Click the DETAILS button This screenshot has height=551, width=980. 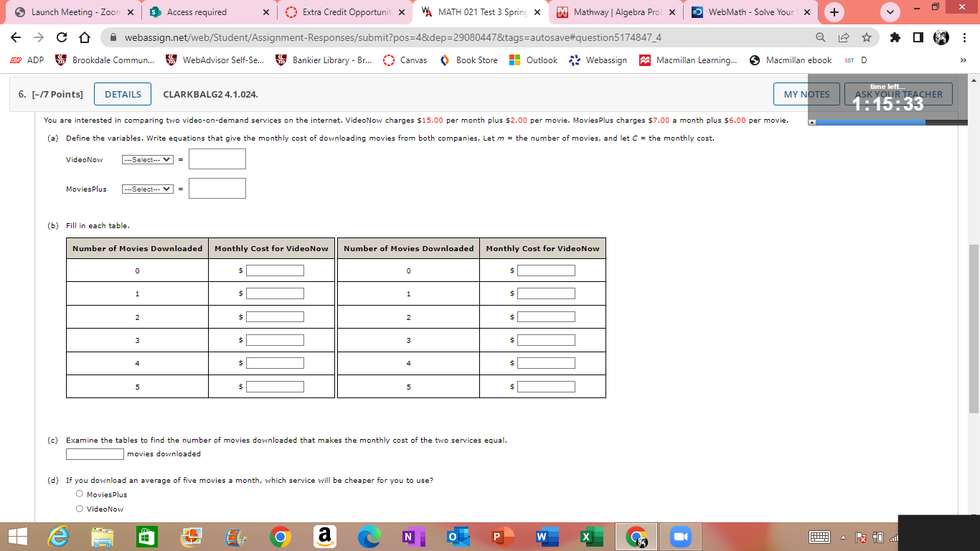tap(123, 94)
